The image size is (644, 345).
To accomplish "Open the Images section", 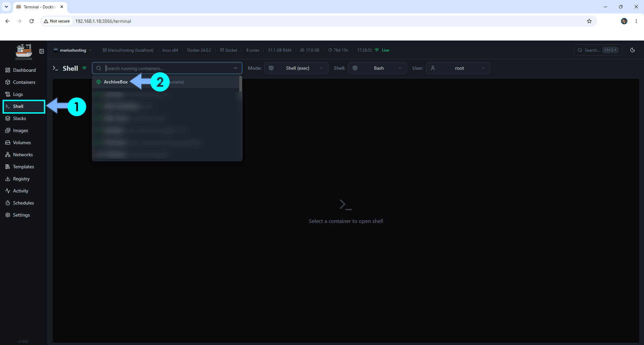I will coord(24,130).
